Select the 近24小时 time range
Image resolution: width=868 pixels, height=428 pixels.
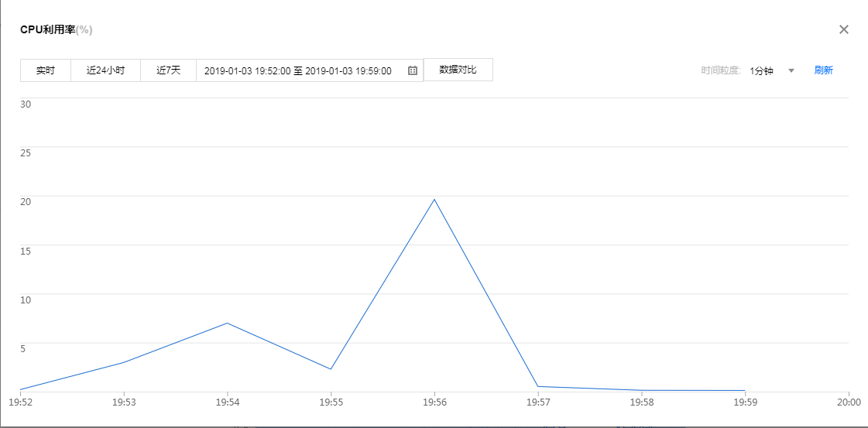105,70
